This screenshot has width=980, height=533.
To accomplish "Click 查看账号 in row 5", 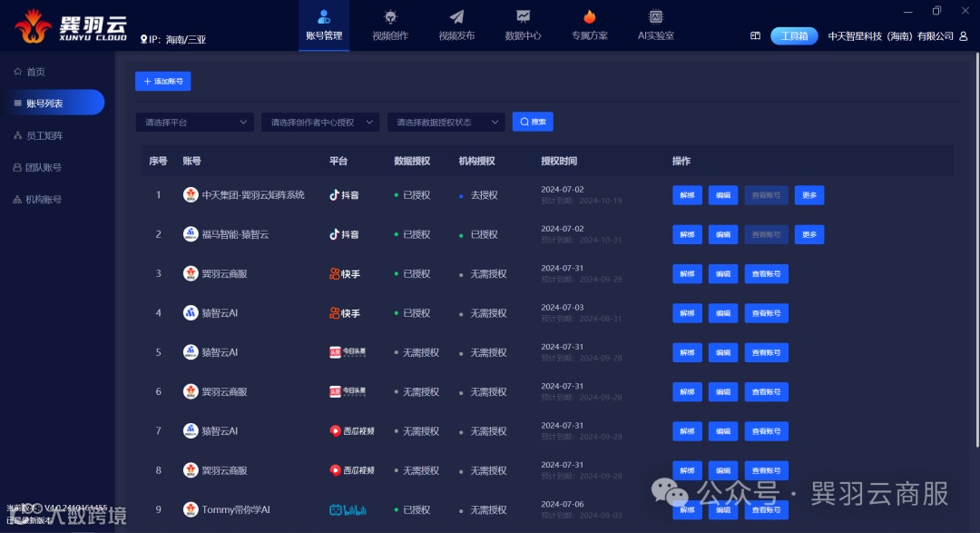I will click(x=766, y=353).
